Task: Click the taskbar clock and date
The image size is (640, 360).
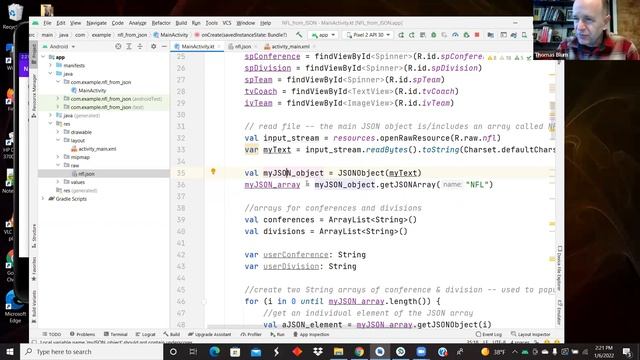Action: tap(603, 351)
